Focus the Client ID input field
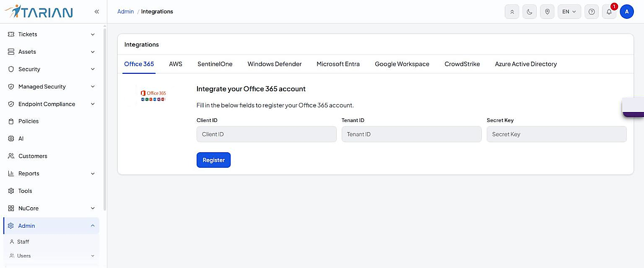 coord(267,134)
